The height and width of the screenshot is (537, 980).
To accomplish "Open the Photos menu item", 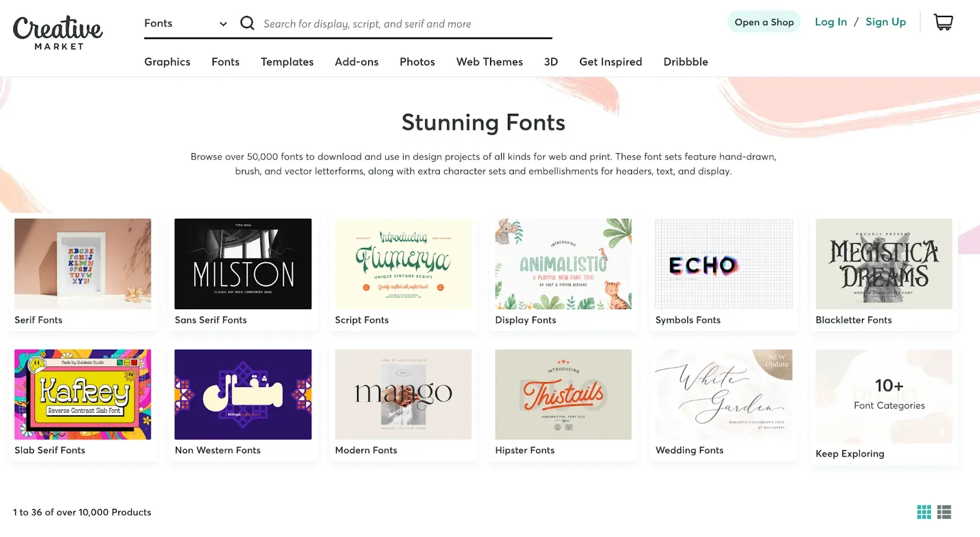I will click(417, 62).
